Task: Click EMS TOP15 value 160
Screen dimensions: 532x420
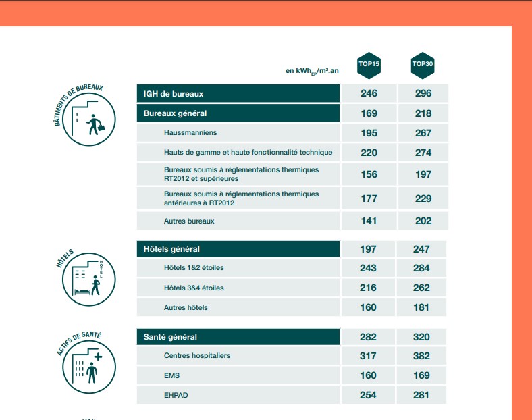Action: point(368,375)
